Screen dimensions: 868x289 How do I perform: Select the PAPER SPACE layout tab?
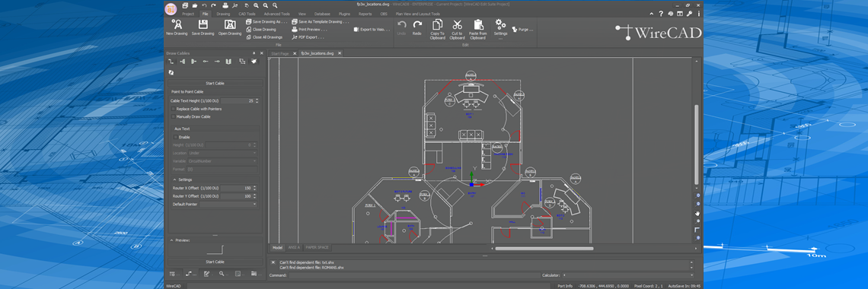318,248
